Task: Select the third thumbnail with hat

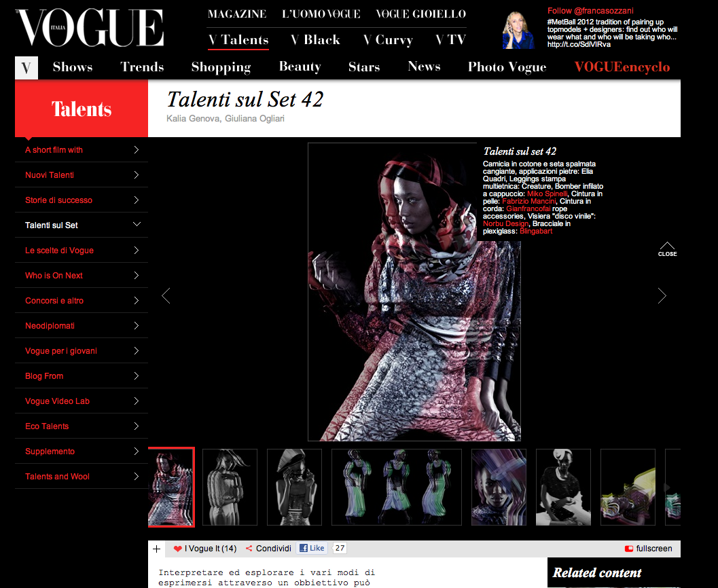Action: pyautogui.click(x=294, y=487)
